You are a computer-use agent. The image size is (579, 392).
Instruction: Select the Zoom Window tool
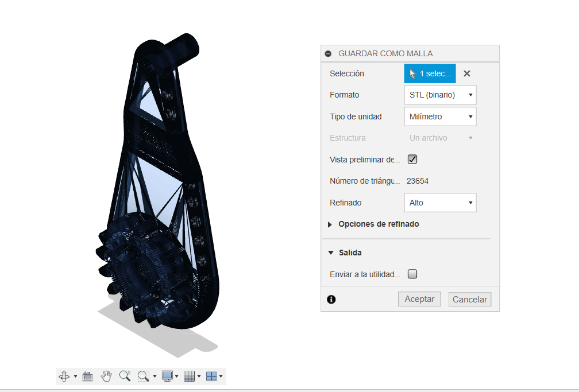[143, 376]
